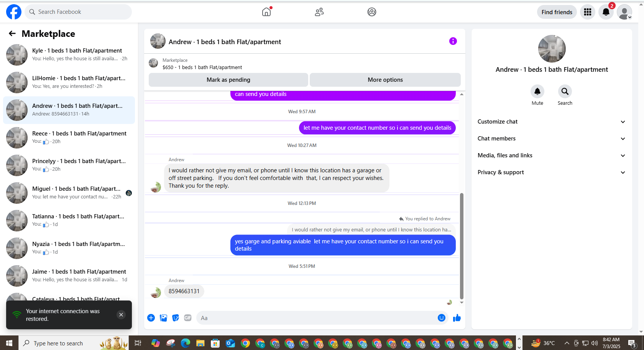
Task: Select Andrew's conversation in the list
Action: coord(69,110)
